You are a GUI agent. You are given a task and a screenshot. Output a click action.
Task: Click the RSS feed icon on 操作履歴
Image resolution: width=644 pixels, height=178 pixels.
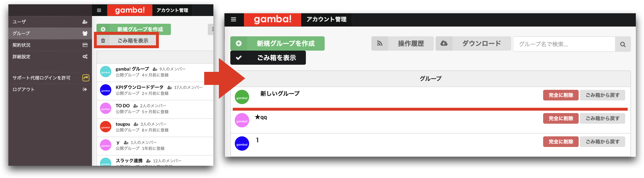pyautogui.click(x=380, y=43)
